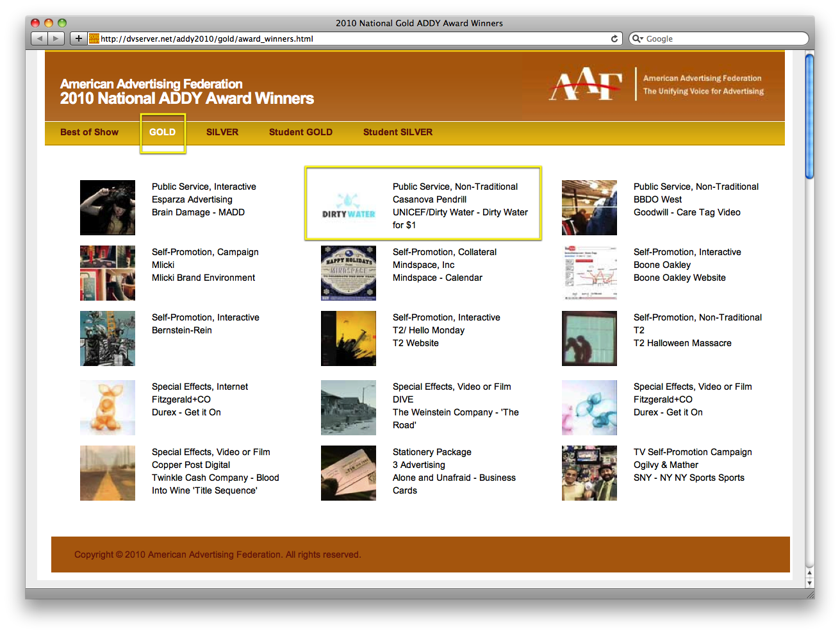Click the vertical scrollbar down arrow

click(809, 583)
